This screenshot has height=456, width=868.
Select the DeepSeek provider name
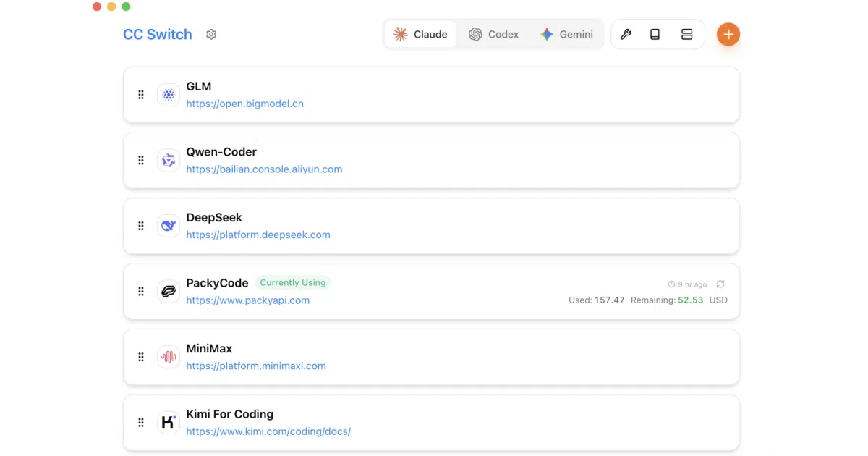[x=214, y=217]
